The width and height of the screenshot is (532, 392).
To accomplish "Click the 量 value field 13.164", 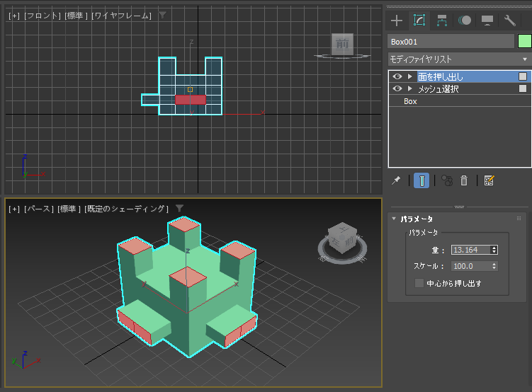I will click(x=470, y=250).
